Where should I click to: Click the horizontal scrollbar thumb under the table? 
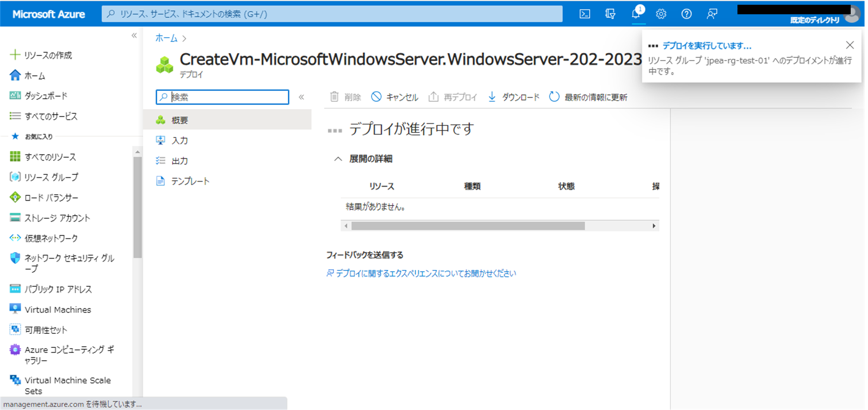pos(468,226)
